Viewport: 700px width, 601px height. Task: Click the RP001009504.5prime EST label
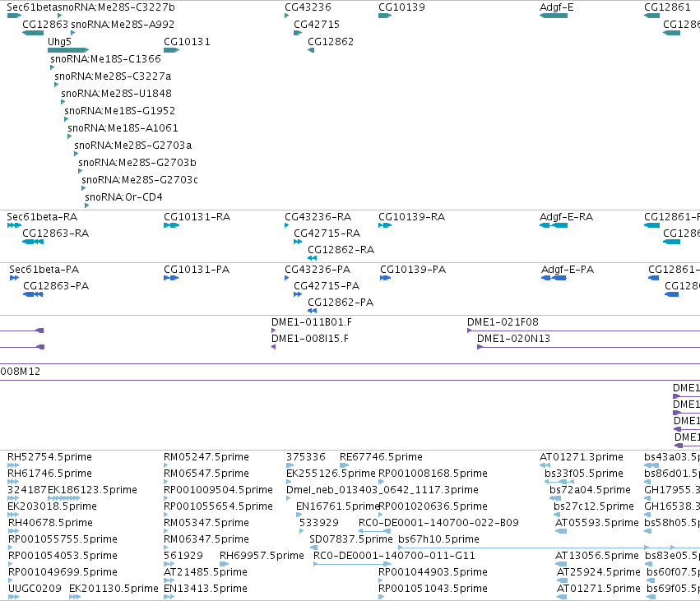pyautogui.click(x=218, y=490)
